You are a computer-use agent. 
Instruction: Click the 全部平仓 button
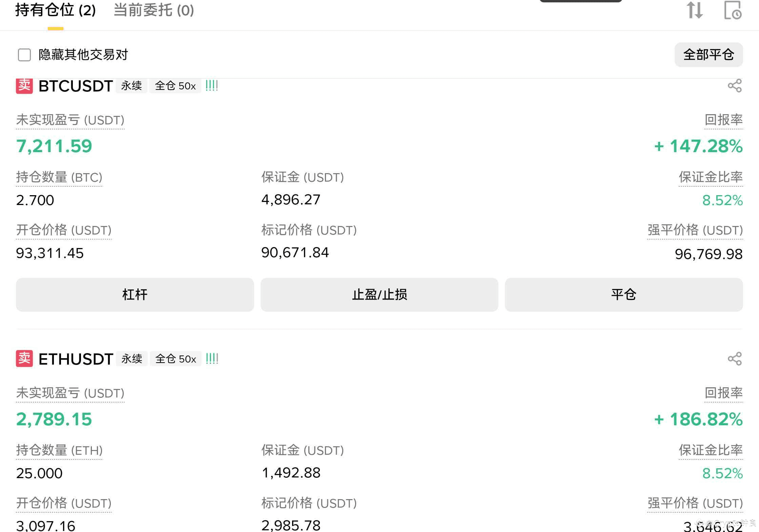(x=709, y=55)
